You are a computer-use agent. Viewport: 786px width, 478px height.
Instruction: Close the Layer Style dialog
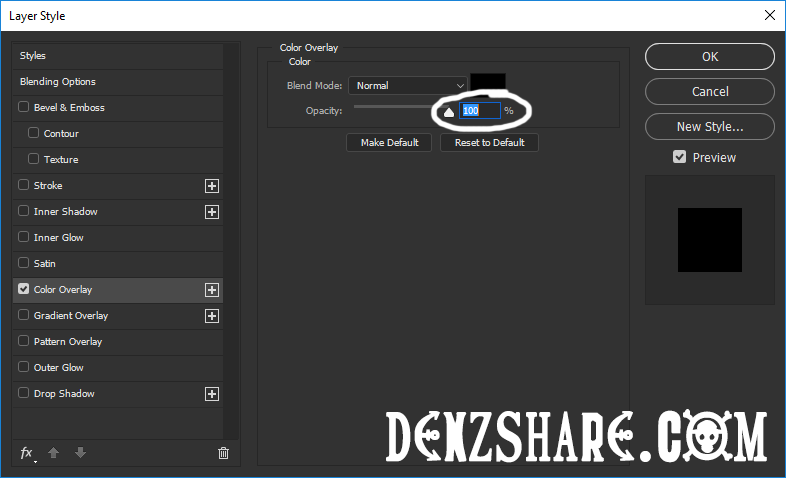(x=770, y=16)
